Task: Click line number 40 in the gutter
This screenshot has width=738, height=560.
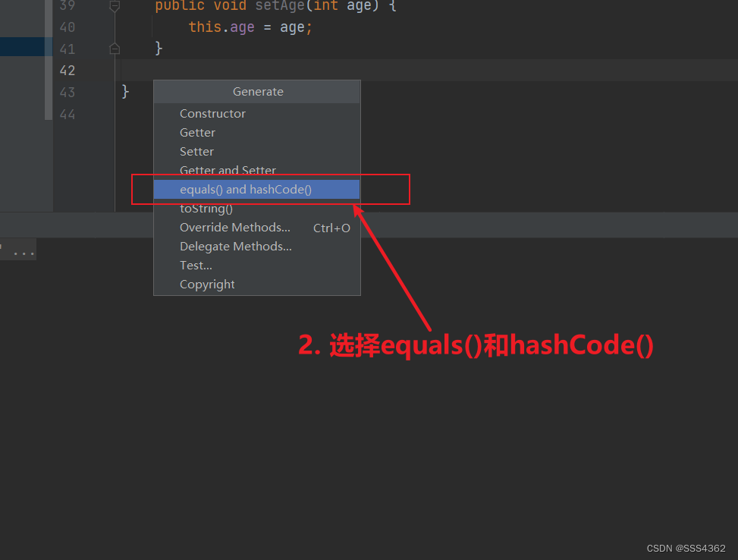Action: [68, 27]
